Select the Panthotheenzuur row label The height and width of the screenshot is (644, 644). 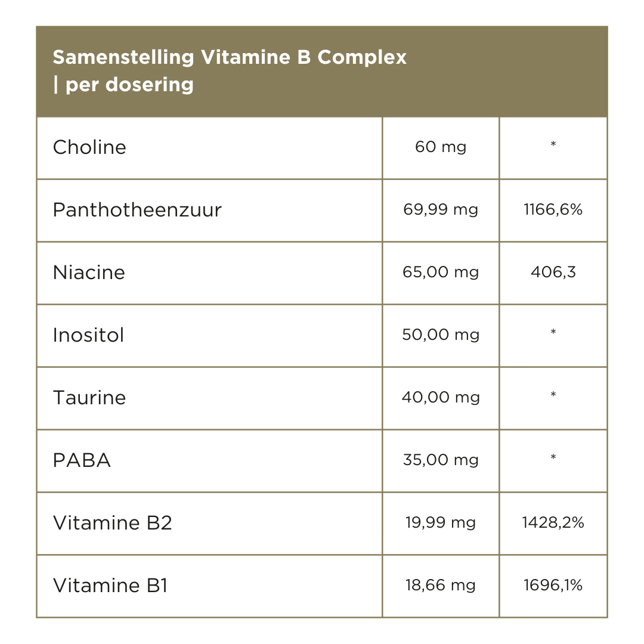pyautogui.click(x=137, y=210)
